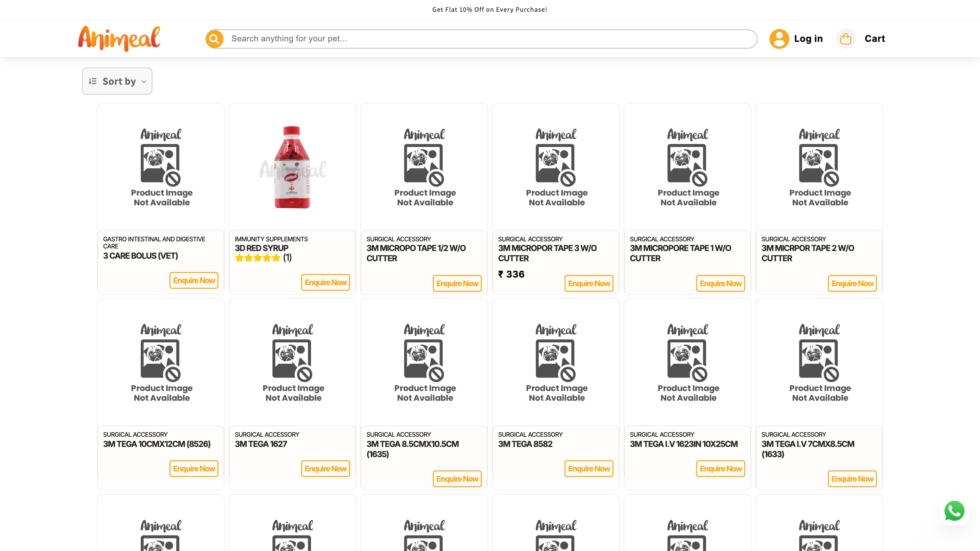Click the Log in avatar icon
Image resolution: width=980 pixels, height=551 pixels.
coord(779,39)
